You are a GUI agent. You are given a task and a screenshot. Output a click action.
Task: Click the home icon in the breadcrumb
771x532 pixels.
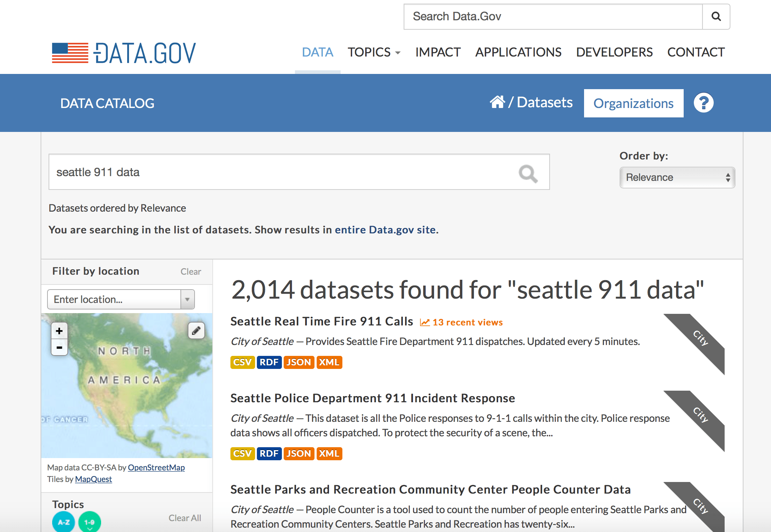pos(497,102)
